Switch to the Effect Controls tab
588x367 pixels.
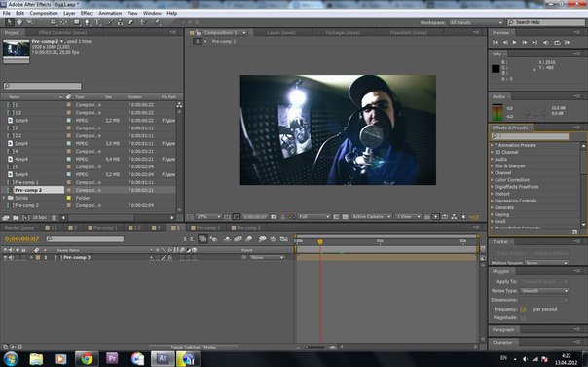[62, 33]
